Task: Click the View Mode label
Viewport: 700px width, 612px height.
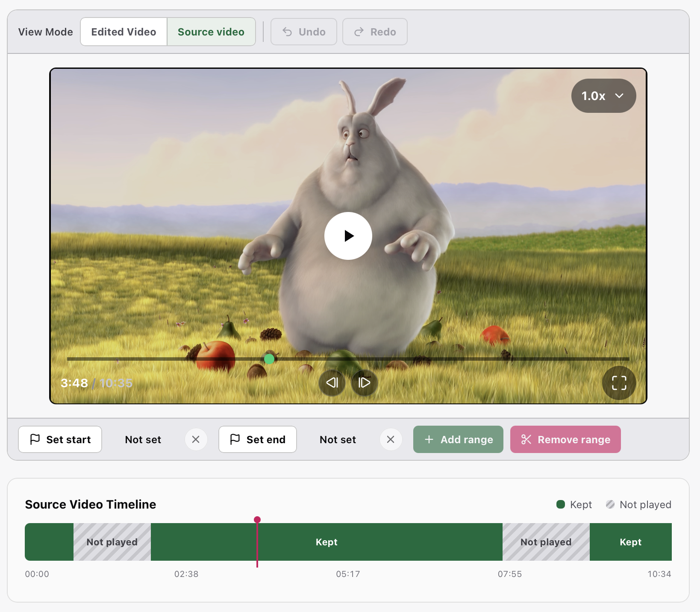Action: (46, 32)
